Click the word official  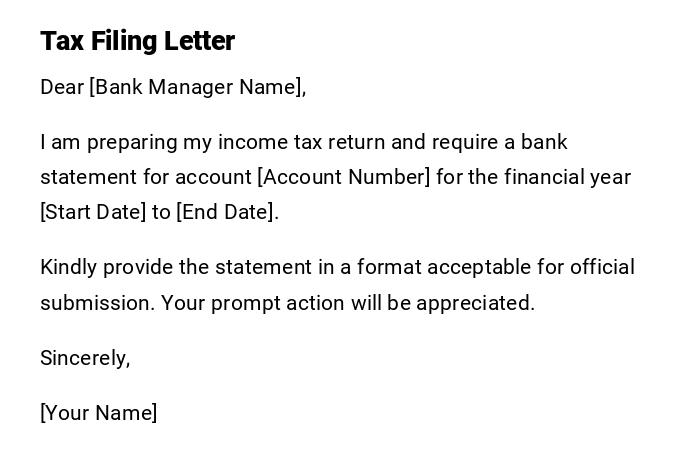(602, 268)
